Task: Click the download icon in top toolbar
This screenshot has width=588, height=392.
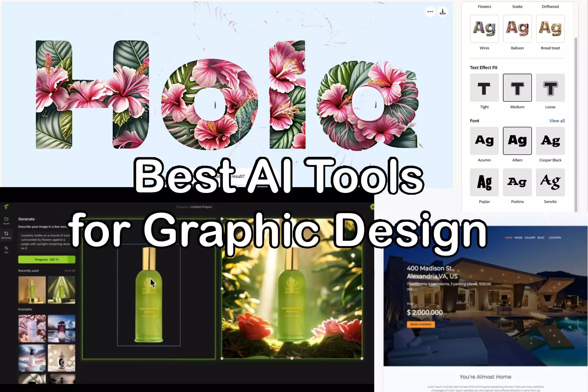Action: pyautogui.click(x=443, y=11)
